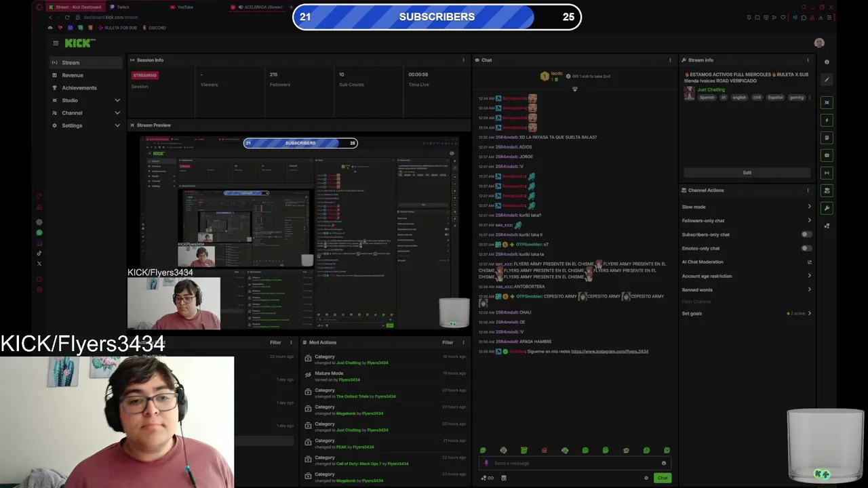868x488 pixels.
Task: Toggle the lightning bolt widget icon in right rail
Action: click(x=827, y=120)
